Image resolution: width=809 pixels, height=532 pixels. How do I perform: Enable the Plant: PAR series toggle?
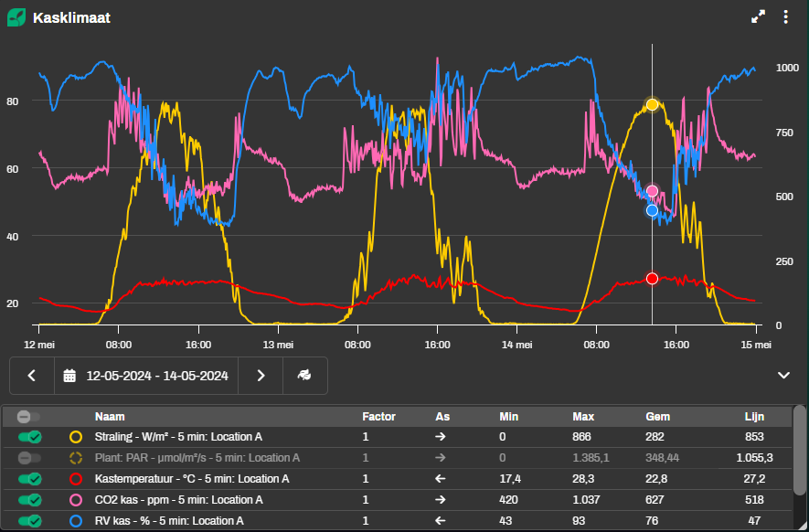point(30,458)
